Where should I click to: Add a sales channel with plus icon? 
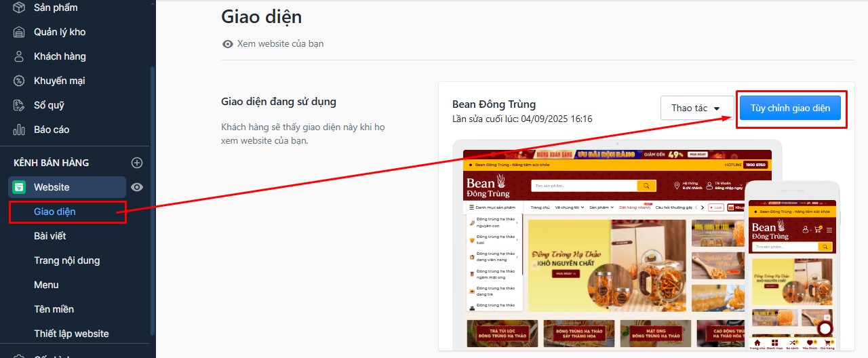[137, 163]
